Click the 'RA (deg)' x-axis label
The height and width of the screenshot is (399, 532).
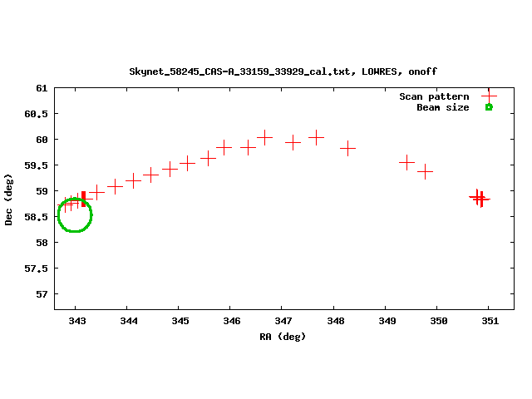283,337
